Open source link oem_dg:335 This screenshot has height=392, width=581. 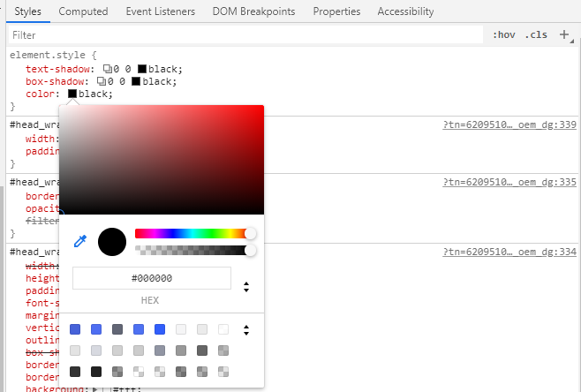[x=509, y=182]
